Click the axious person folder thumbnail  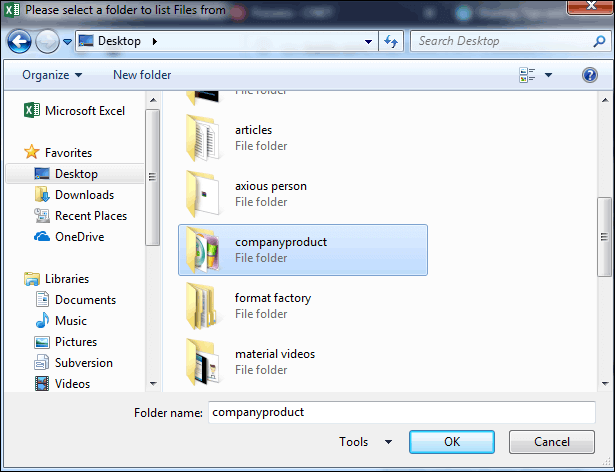203,194
